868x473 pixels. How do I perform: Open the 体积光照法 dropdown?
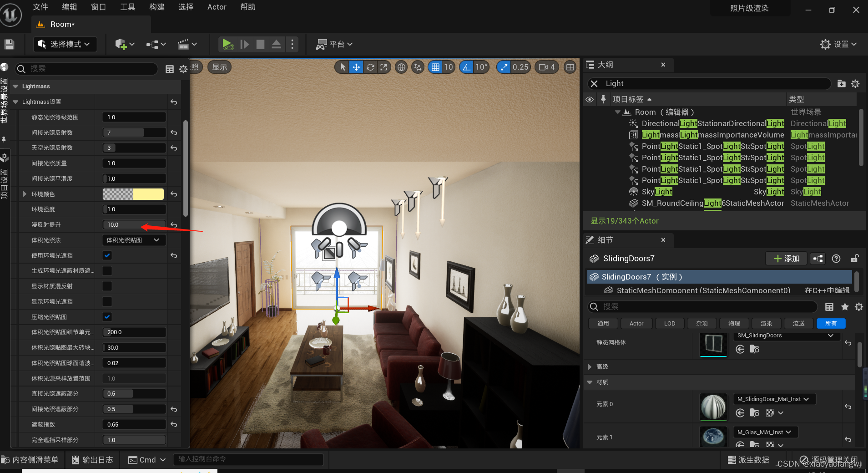coord(134,240)
